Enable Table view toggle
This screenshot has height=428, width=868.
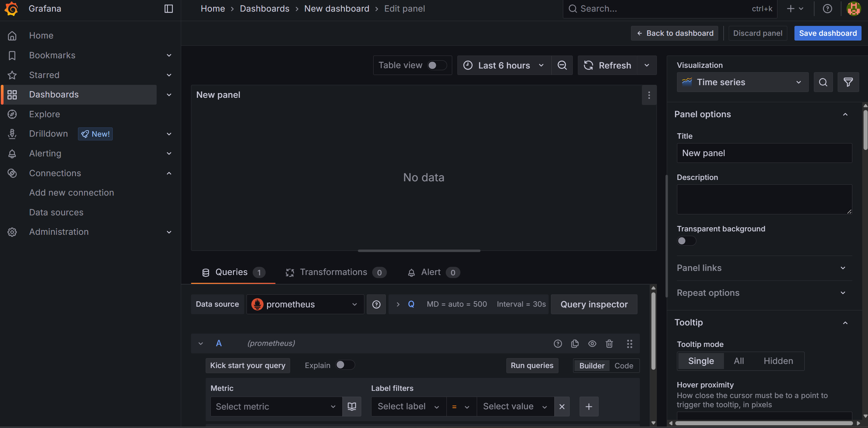(437, 65)
